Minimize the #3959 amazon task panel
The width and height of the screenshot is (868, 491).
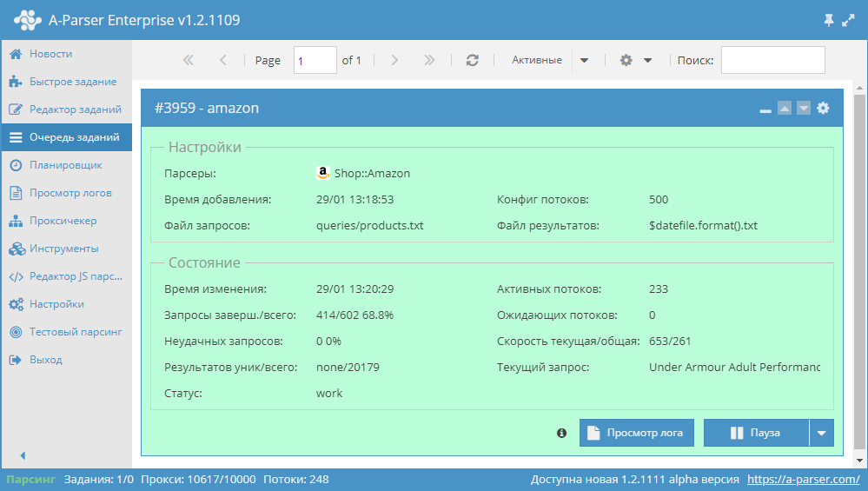pos(765,109)
